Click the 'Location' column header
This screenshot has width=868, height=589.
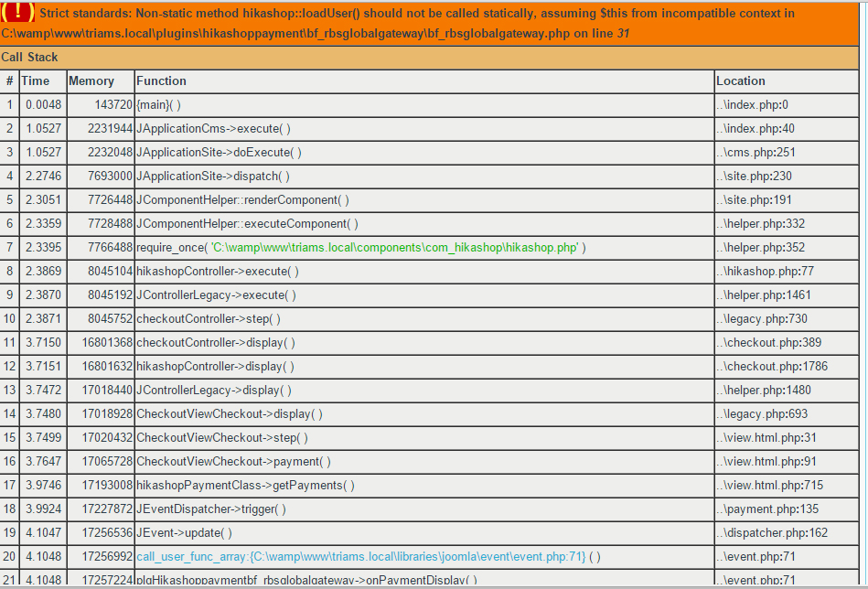click(x=741, y=80)
